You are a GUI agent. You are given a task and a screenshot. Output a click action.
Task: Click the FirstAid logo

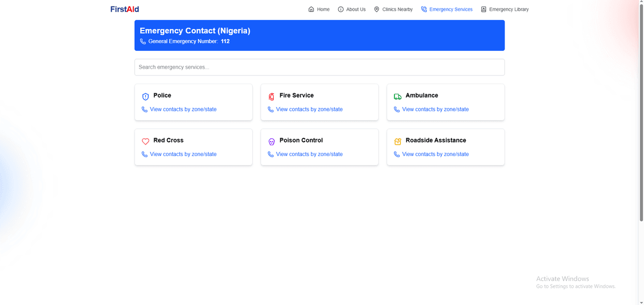tap(125, 9)
